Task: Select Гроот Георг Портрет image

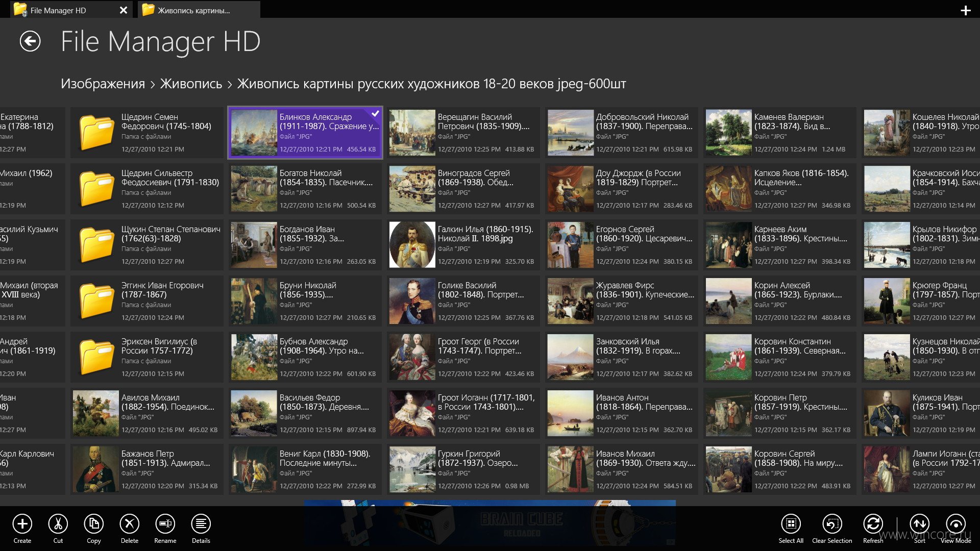Action: click(463, 357)
